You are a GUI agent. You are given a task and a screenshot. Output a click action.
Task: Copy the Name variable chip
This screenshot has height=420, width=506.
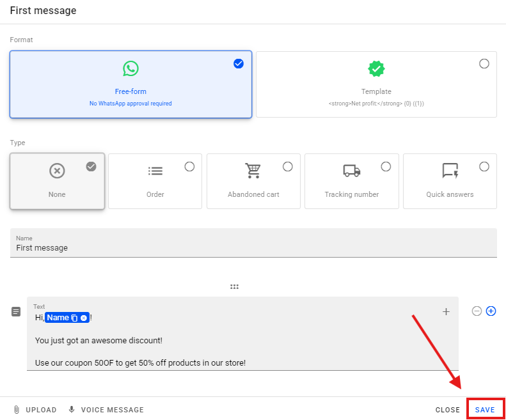74,318
